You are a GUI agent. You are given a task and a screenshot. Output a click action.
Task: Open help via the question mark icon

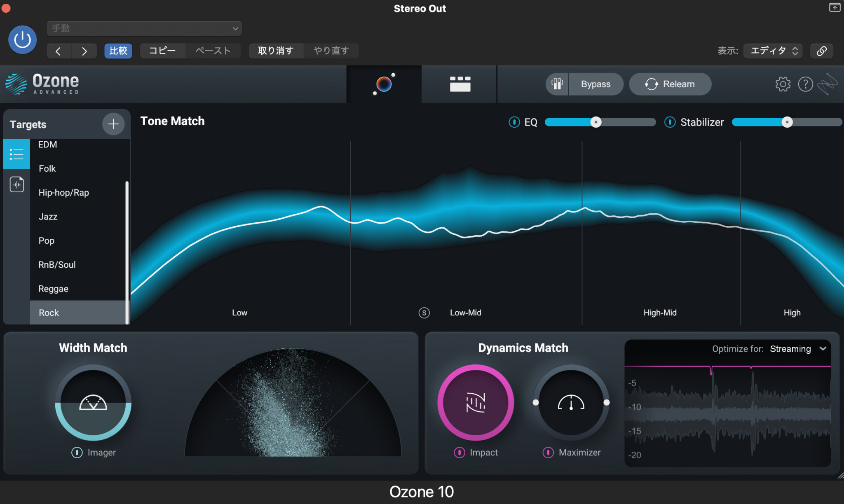click(806, 84)
